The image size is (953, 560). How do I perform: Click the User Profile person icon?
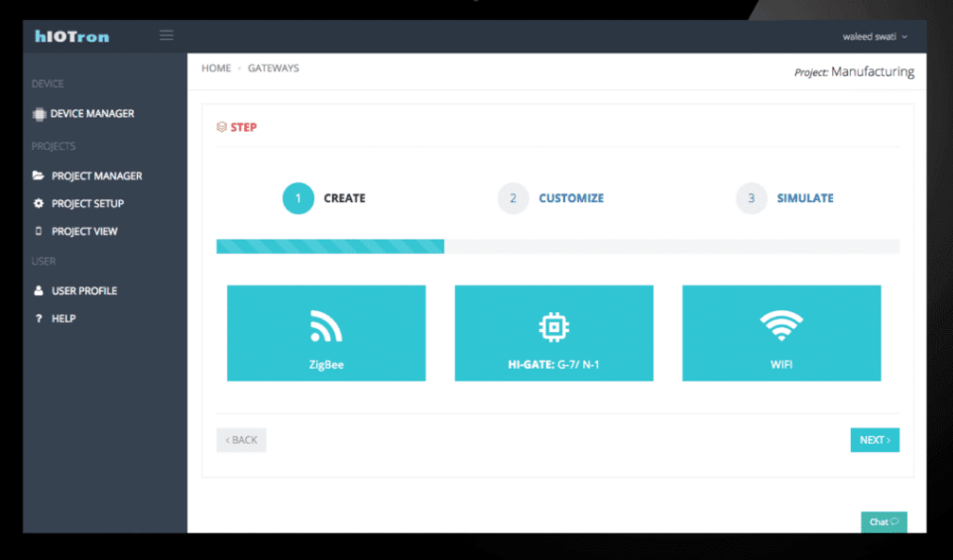click(x=39, y=290)
